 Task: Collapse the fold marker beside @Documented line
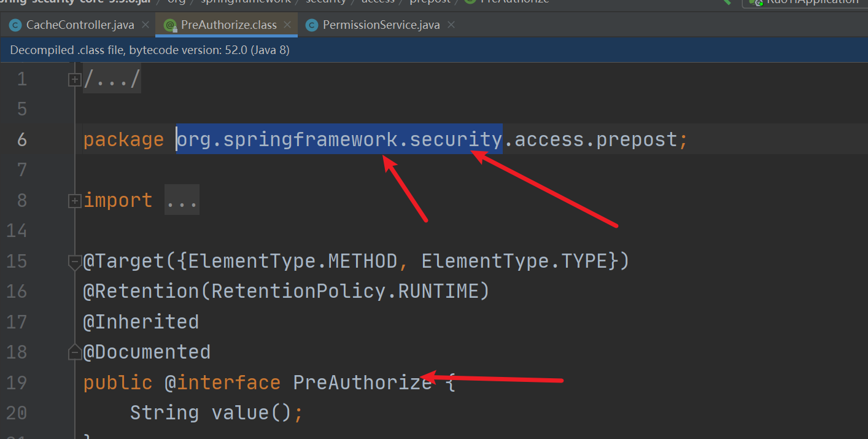(x=75, y=352)
